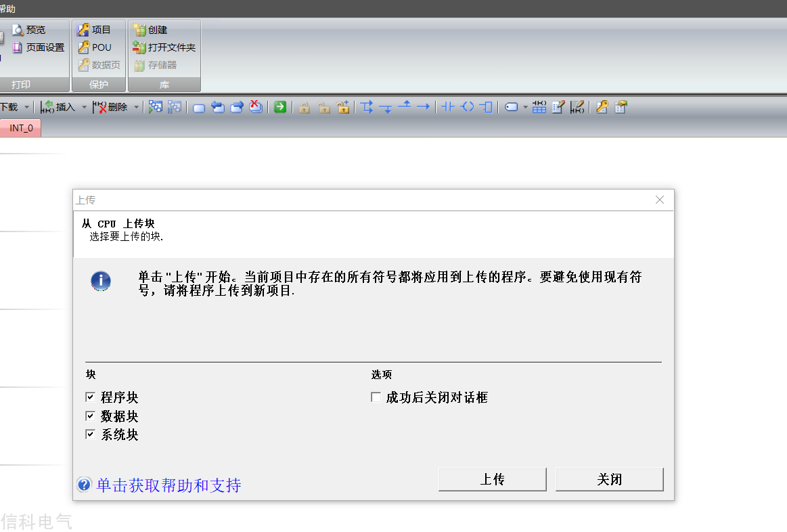Screen dimensions: 787x532
Task: Toggle the 系统块 checkbox
Action: pos(91,434)
